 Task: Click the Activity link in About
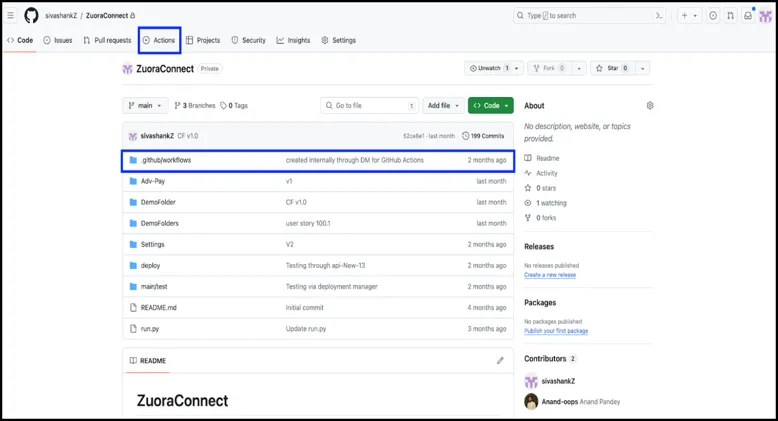point(547,173)
